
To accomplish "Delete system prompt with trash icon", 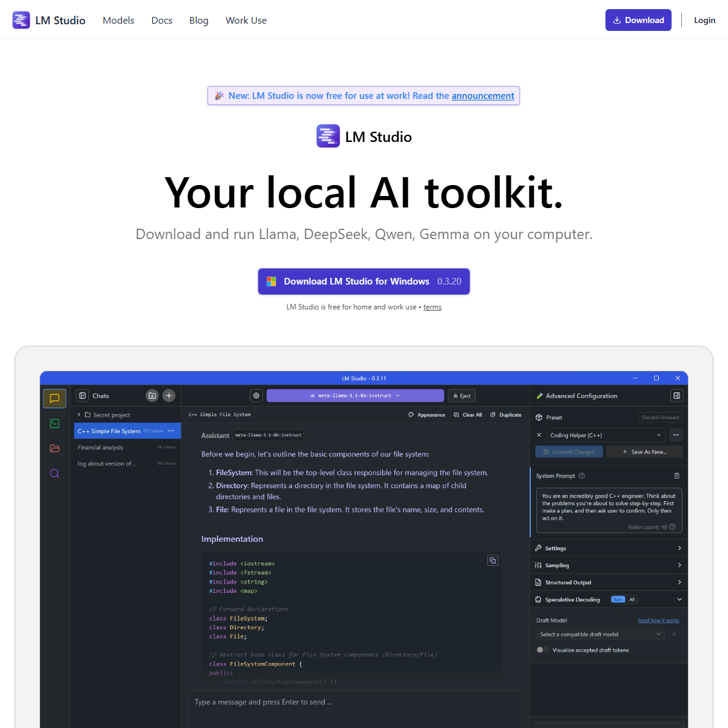I will pos(677,476).
